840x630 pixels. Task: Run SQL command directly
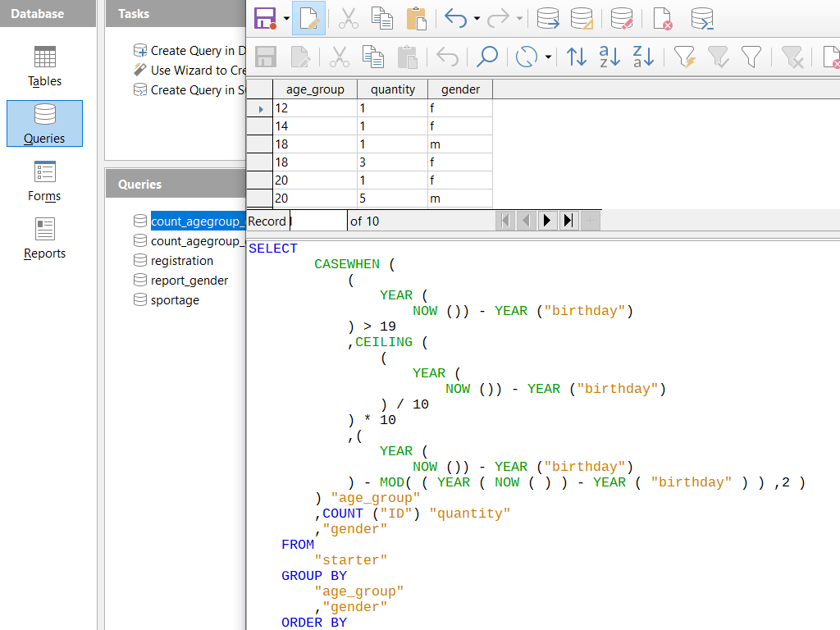(x=703, y=18)
